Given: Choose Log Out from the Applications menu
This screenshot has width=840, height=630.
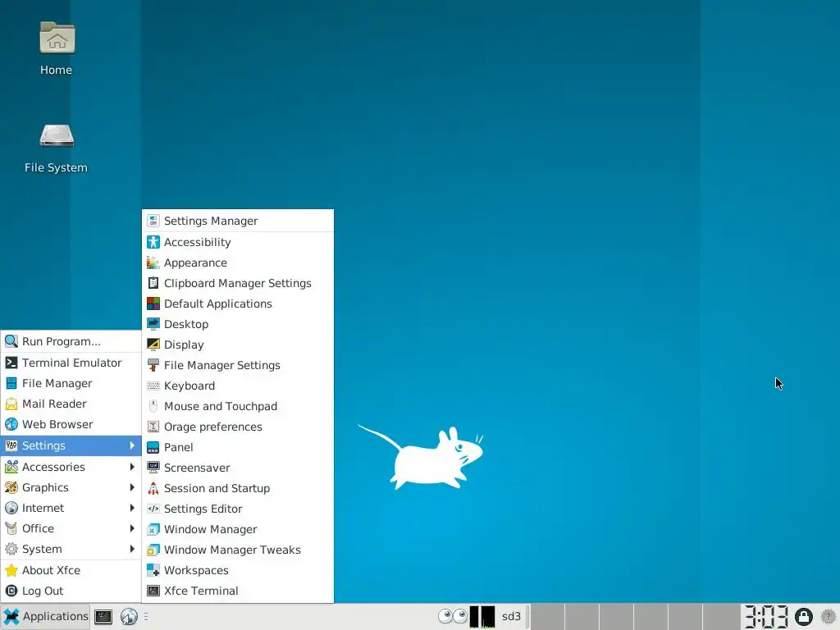Looking at the screenshot, I should point(71,591).
